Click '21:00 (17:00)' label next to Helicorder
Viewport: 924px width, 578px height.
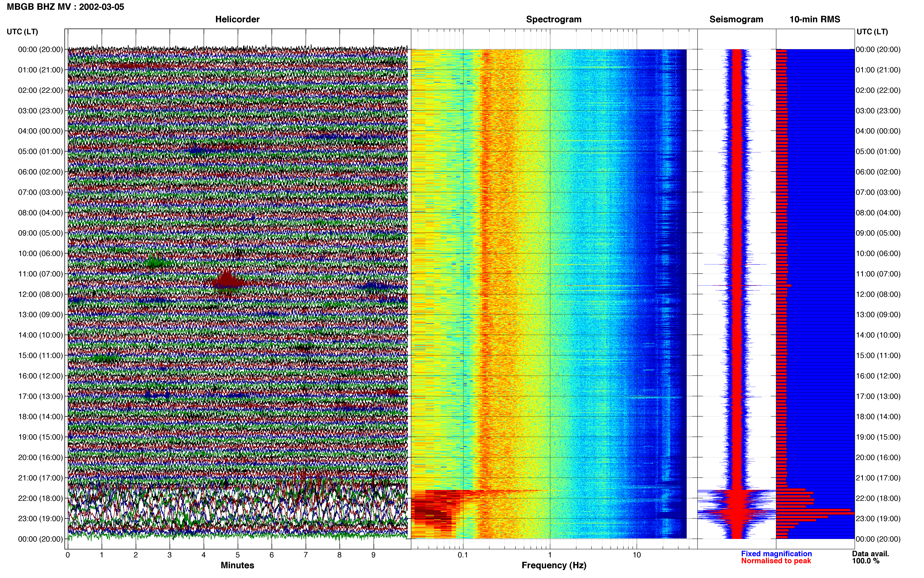pos(41,478)
